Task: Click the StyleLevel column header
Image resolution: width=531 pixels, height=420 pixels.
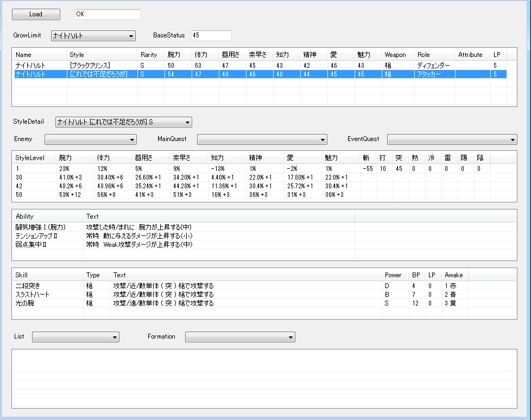Action: click(x=34, y=158)
